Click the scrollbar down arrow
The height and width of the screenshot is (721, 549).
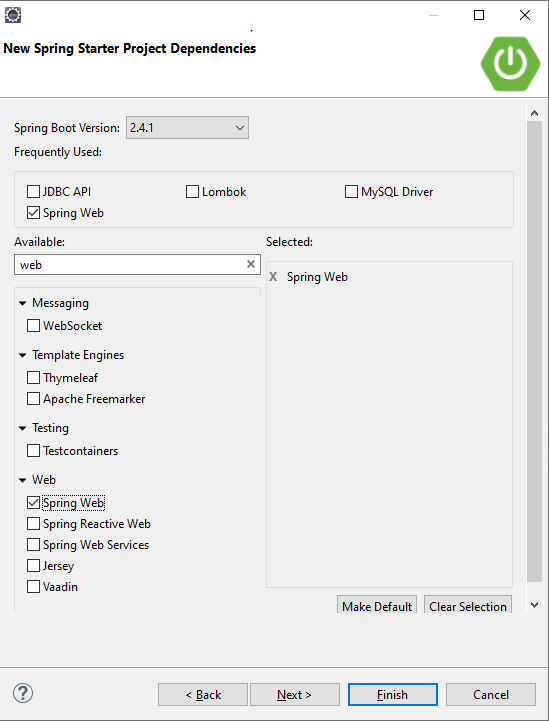point(534,605)
